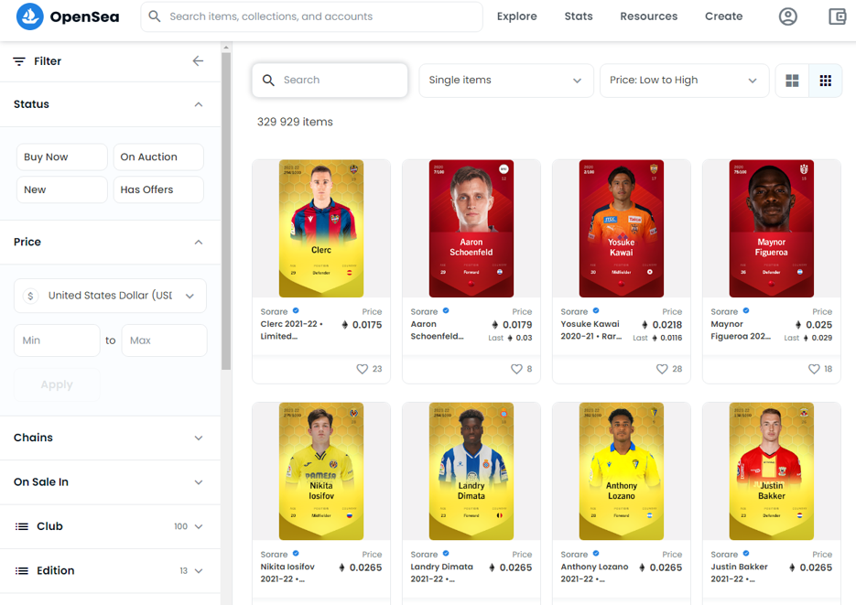The height and width of the screenshot is (616, 856).
Task: Open Price: Low to High sort dropdown
Action: 684,81
